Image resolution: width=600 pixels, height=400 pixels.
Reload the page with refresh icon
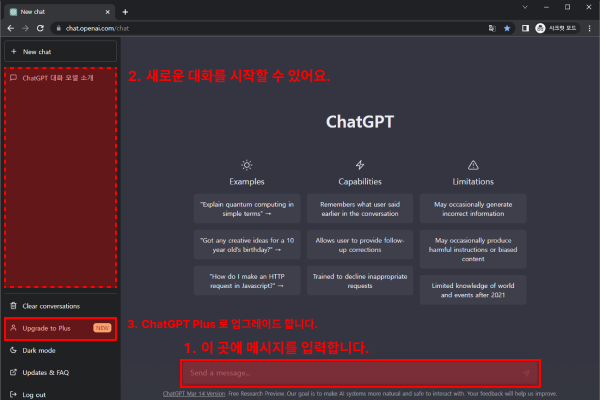click(x=39, y=28)
